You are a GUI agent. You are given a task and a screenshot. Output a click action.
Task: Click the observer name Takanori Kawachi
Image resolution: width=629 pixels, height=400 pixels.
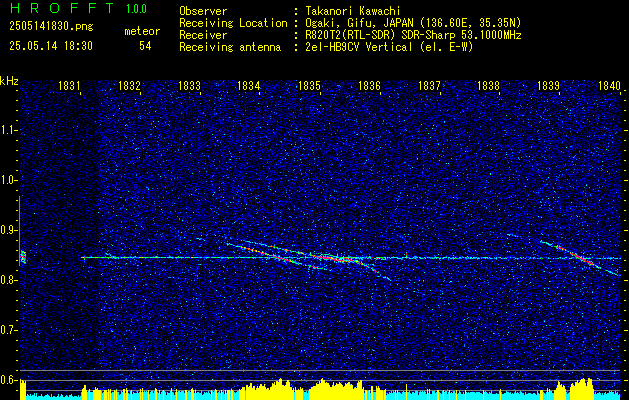click(x=353, y=11)
